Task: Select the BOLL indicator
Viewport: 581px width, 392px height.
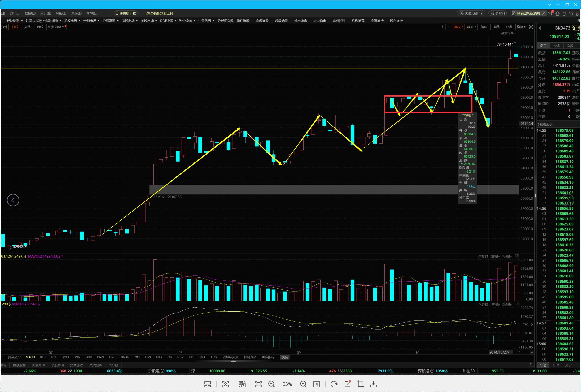Action: pos(66,357)
